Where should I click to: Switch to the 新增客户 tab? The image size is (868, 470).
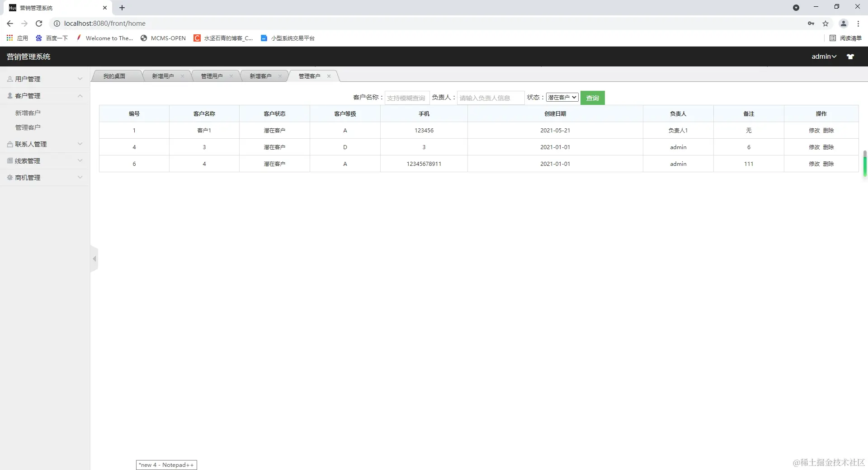coord(260,76)
